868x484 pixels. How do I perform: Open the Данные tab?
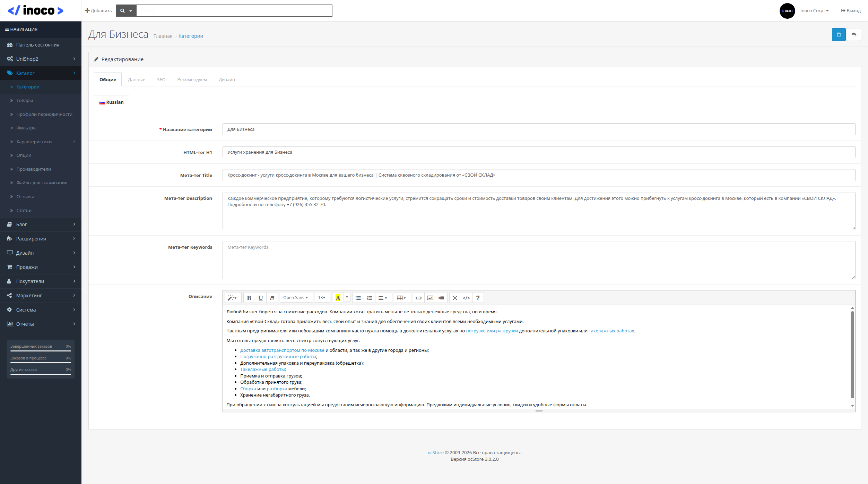[x=137, y=80]
